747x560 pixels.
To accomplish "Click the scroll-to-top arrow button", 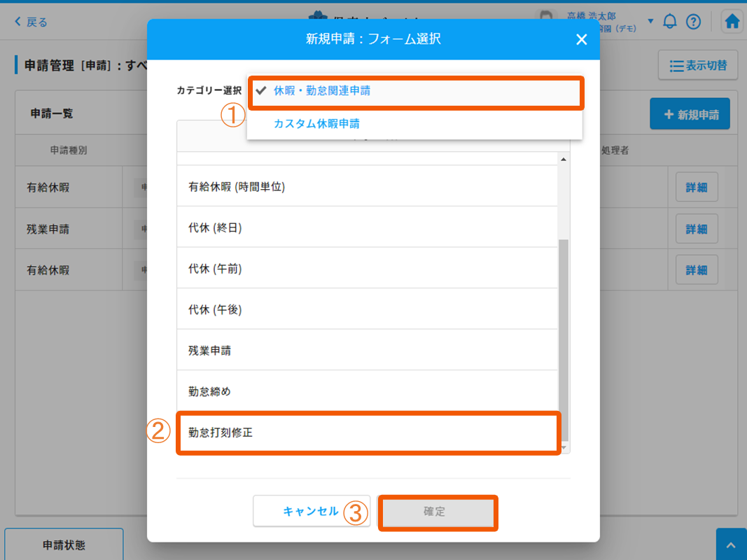I will 731,545.
